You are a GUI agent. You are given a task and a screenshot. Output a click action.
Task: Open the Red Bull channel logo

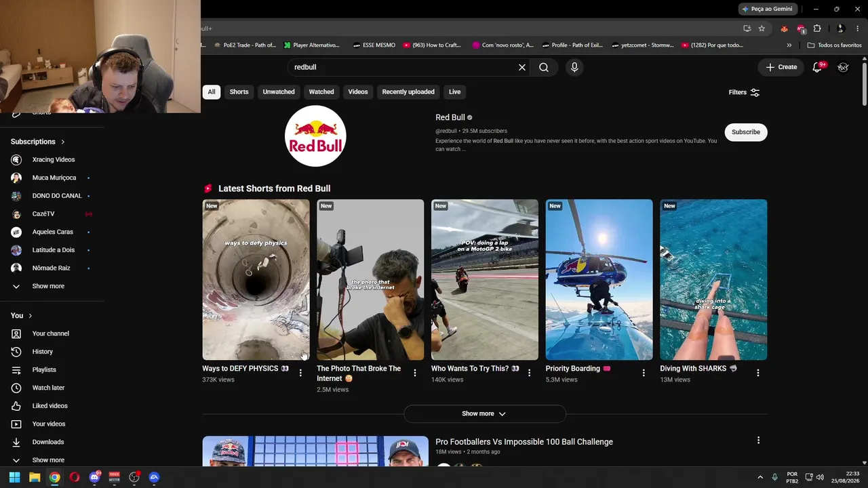coord(315,136)
